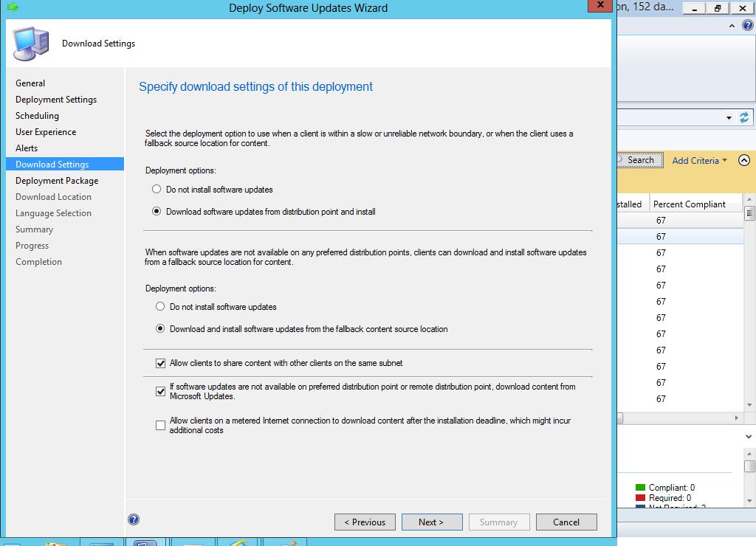Image resolution: width=756 pixels, height=546 pixels.
Task: Select Download software updates from distribution point and install
Action: [157, 211]
